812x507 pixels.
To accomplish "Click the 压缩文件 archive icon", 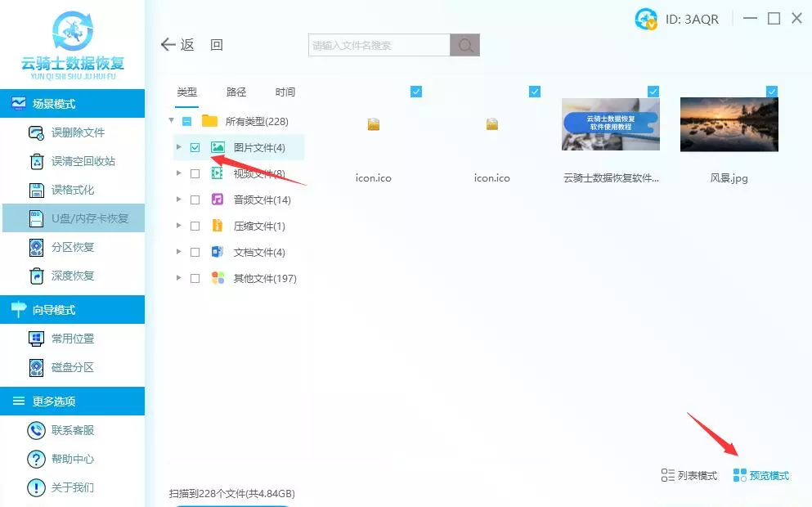I will [x=218, y=226].
